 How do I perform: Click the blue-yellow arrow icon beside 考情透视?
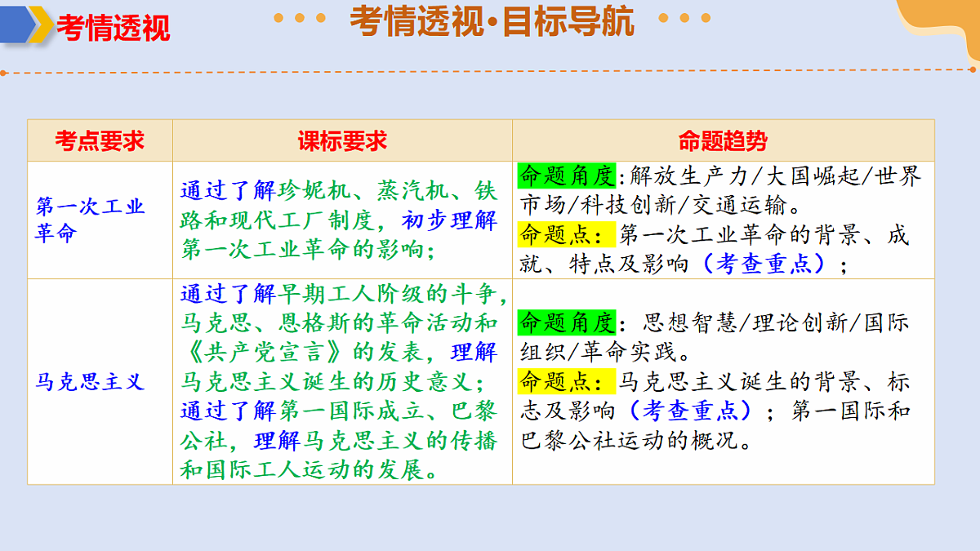[x=26, y=24]
